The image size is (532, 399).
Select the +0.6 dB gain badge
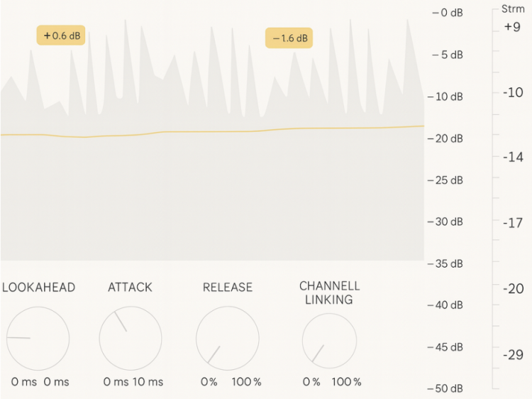[61, 35]
